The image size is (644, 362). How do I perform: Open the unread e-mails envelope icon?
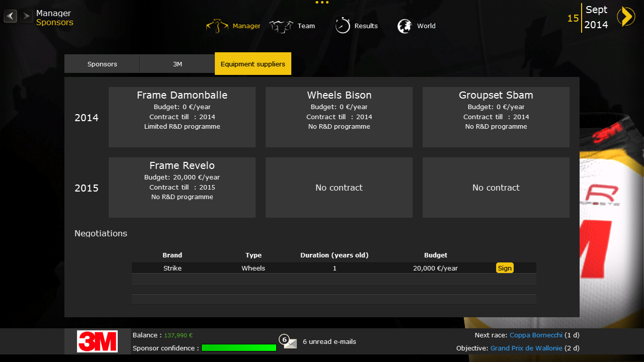(290, 342)
